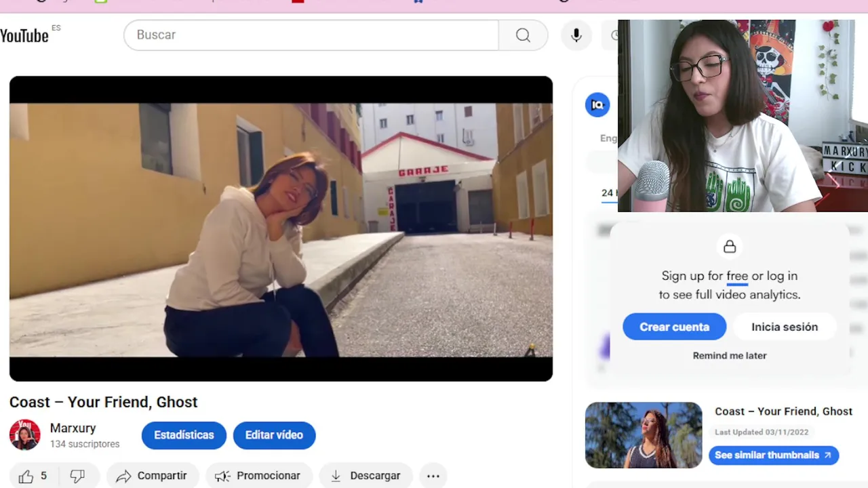The height and width of the screenshot is (488, 868).
Task: Dislike the video with thumbs down
Action: click(78, 476)
